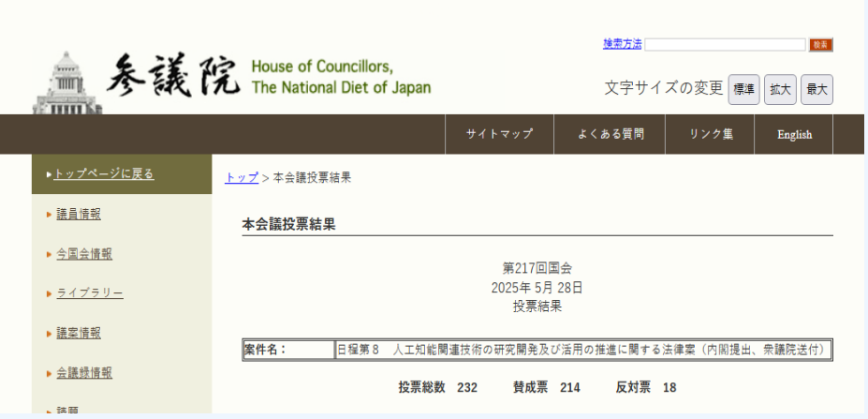
Task: Open サイトマップ in the navigation bar
Action: tap(499, 134)
